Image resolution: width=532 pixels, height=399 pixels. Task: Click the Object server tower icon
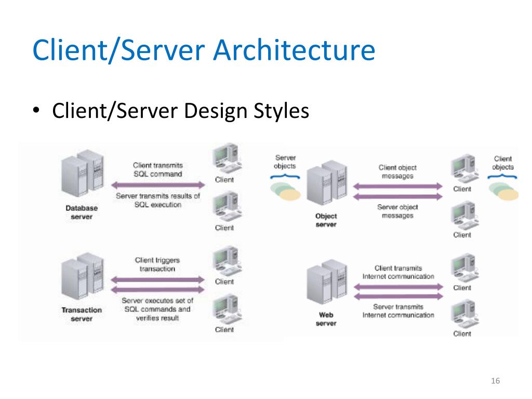point(327,183)
